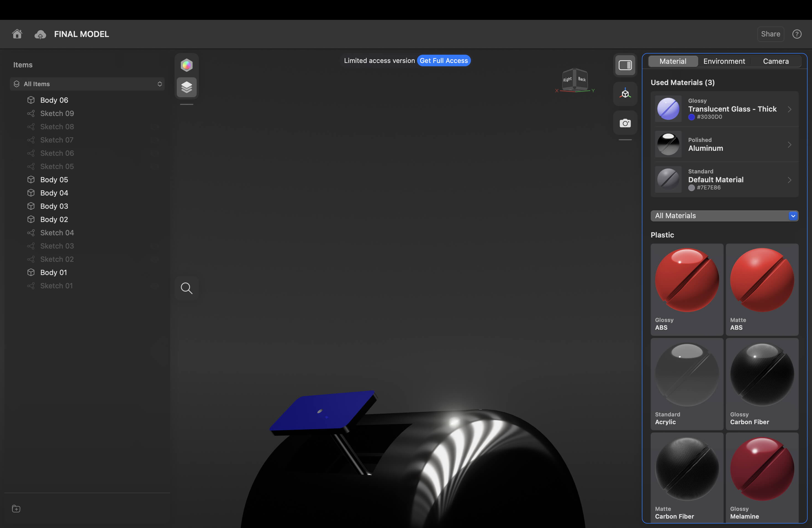Image resolution: width=812 pixels, height=528 pixels.
Task: Click the Share button
Action: (x=770, y=34)
